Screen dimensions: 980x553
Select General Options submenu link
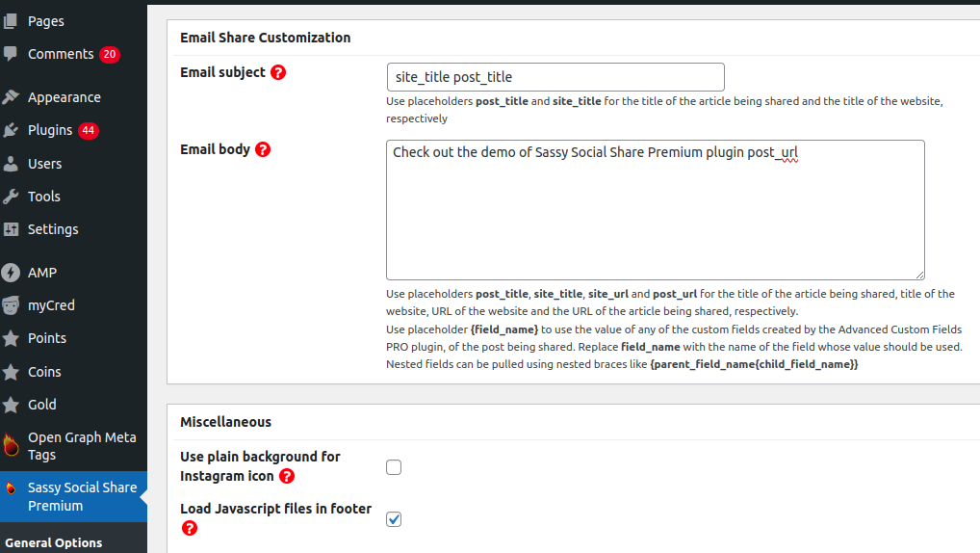(x=54, y=542)
